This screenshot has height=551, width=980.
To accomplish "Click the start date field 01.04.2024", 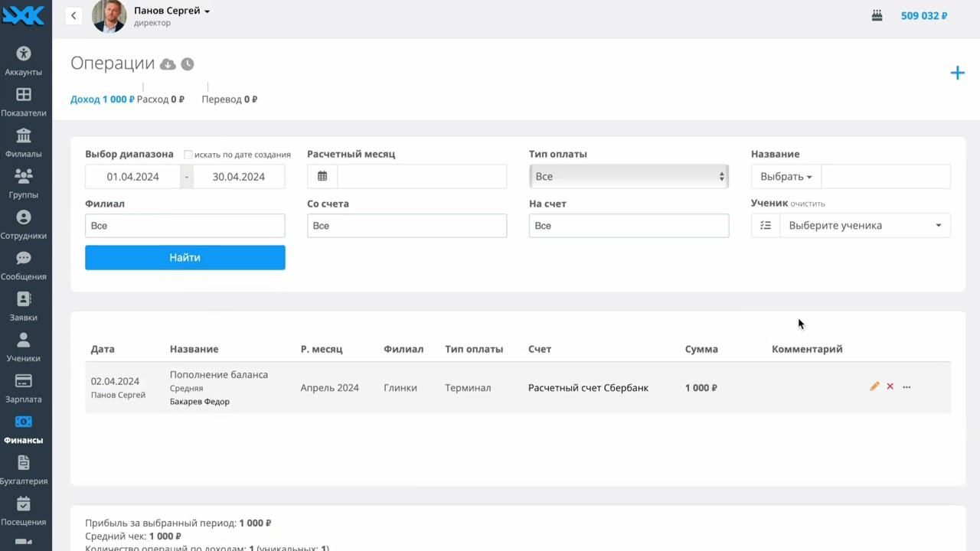I will coord(133,176).
